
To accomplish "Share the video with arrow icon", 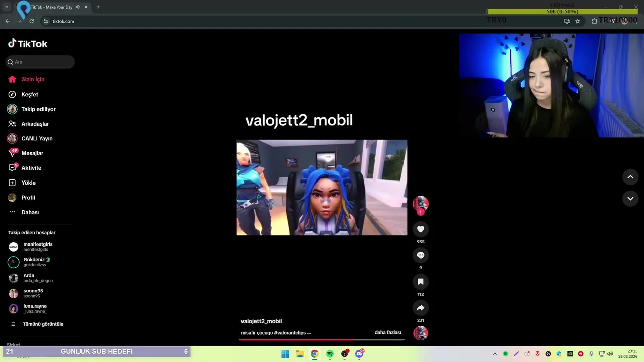I will coord(421,308).
